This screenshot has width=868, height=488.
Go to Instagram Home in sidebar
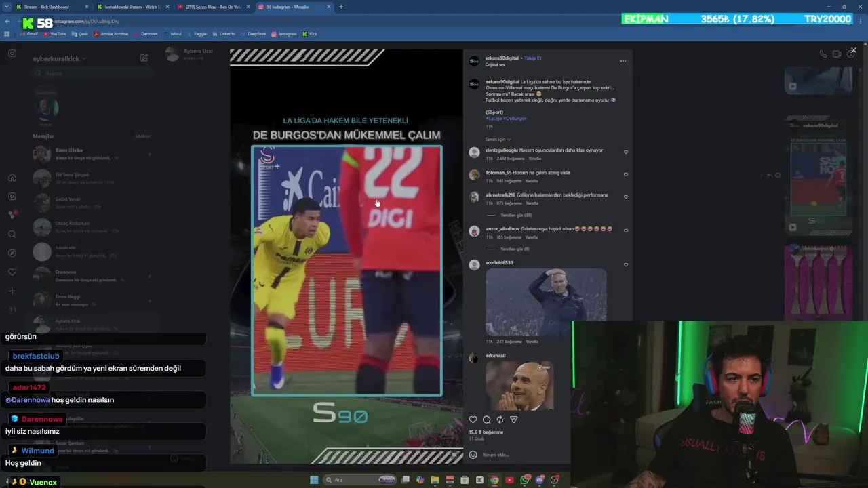click(12, 178)
